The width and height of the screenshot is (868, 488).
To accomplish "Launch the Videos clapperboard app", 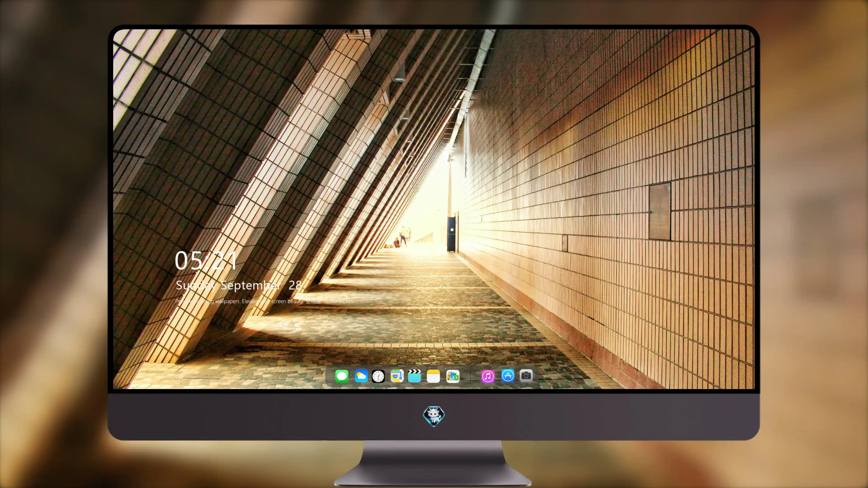I will point(415,376).
